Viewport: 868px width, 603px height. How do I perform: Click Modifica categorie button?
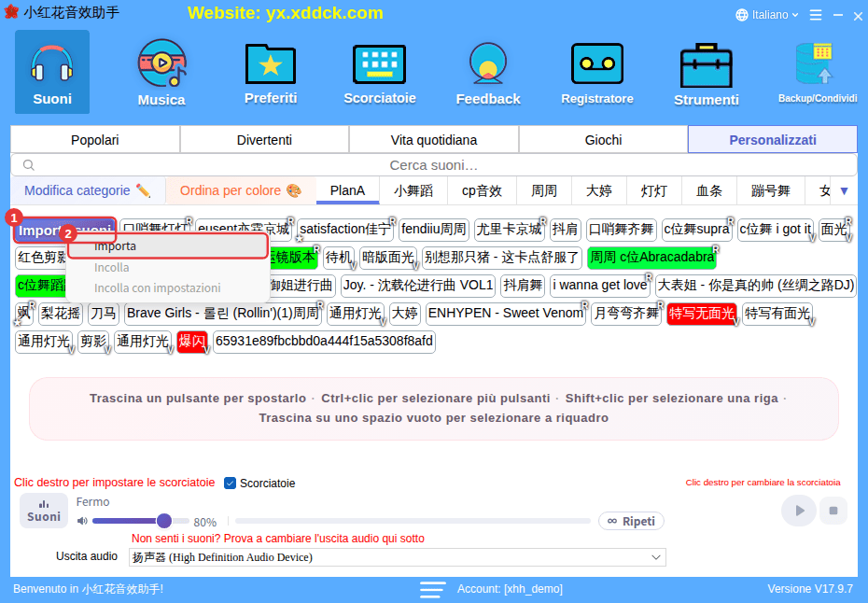88,191
